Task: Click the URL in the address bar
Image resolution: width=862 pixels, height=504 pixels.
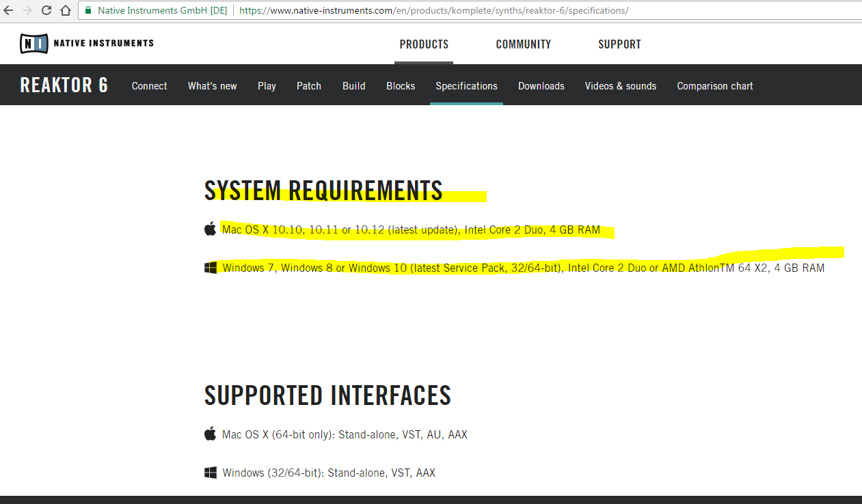Action: pos(433,11)
